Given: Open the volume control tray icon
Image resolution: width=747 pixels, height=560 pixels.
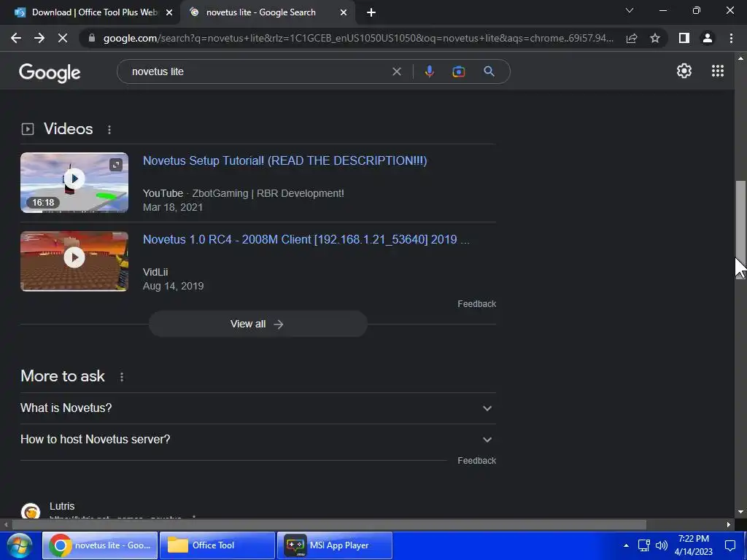Looking at the screenshot, I should point(661,545).
